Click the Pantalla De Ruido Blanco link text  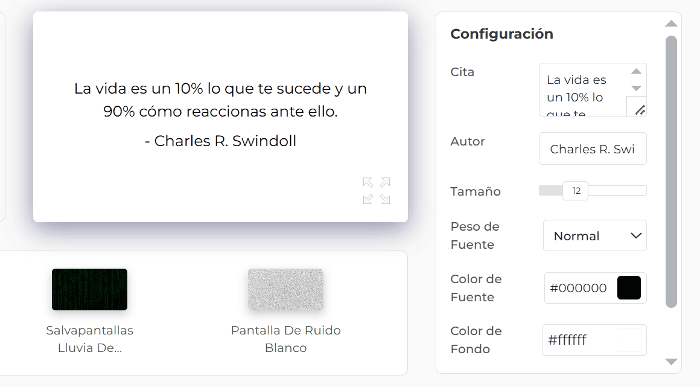click(286, 339)
